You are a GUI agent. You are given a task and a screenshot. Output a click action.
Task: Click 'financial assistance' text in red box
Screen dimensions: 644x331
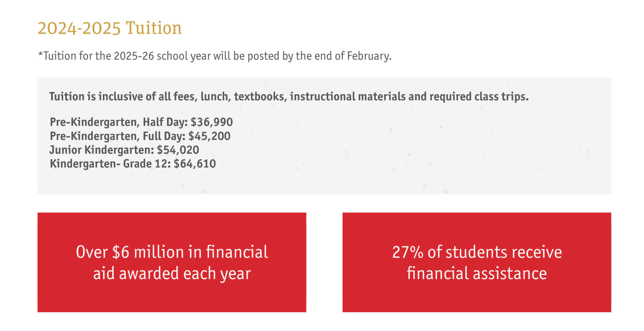(x=477, y=273)
